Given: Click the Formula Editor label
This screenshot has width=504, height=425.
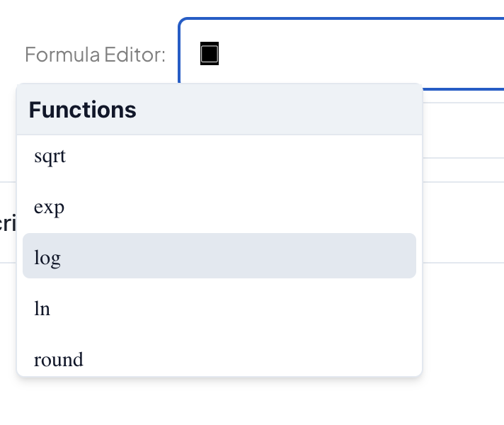Looking at the screenshot, I should pos(95,55).
